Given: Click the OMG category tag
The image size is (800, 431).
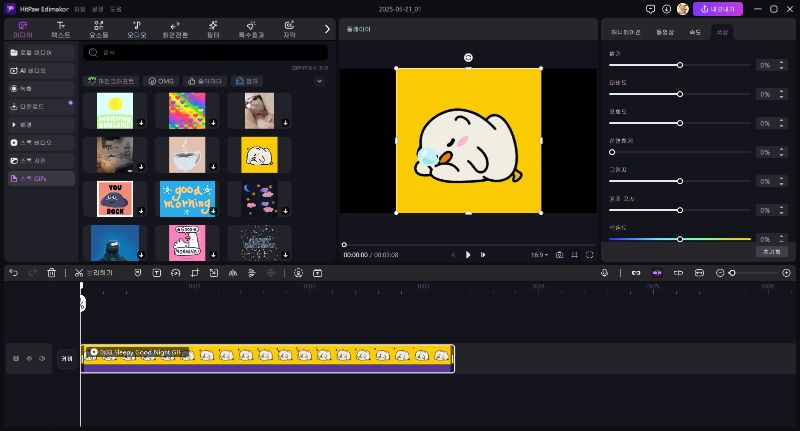Looking at the screenshot, I should click(161, 81).
